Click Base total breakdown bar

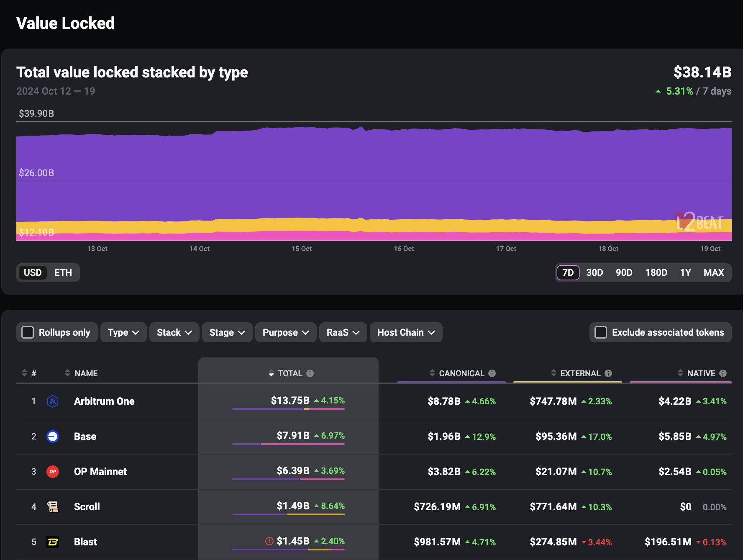click(x=288, y=444)
